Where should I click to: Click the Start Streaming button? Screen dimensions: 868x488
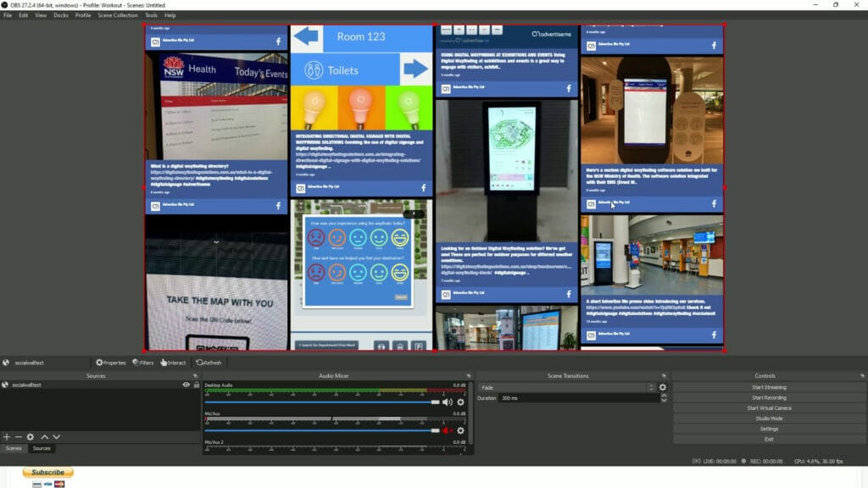click(769, 387)
